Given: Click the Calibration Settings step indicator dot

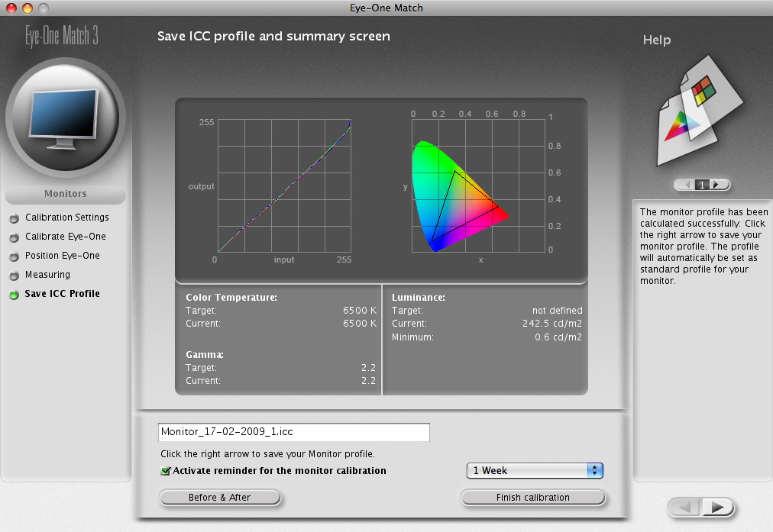Looking at the screenshot, I should pyautogui.click(x=15, y=218).
